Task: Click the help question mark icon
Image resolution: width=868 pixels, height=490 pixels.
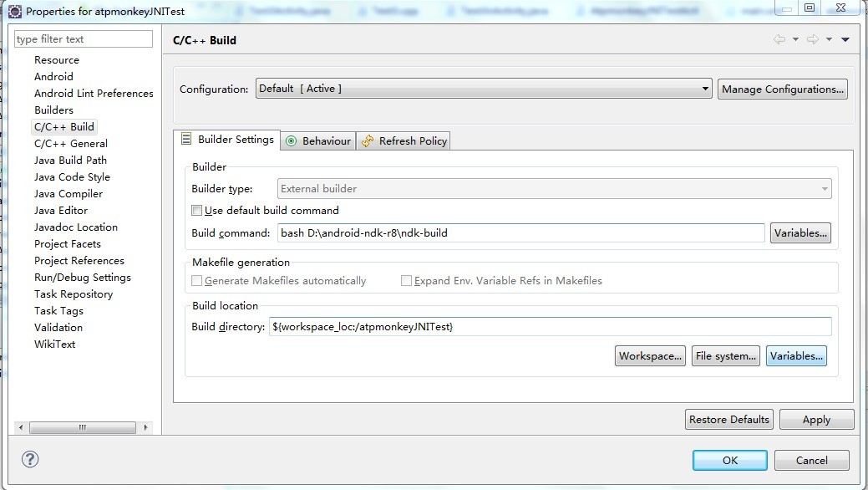Action: pos(30,459)
